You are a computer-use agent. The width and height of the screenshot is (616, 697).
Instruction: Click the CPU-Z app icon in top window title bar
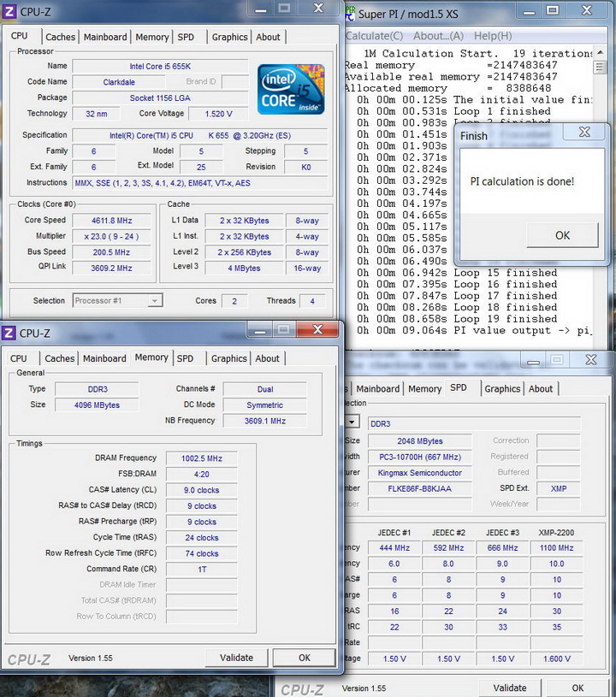(x=9, y=12)
